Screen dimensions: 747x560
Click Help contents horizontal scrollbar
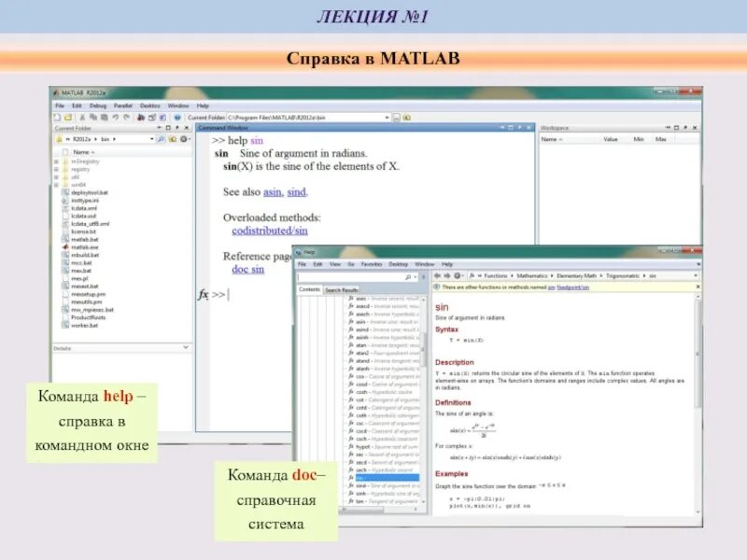(x=379, y=510)
